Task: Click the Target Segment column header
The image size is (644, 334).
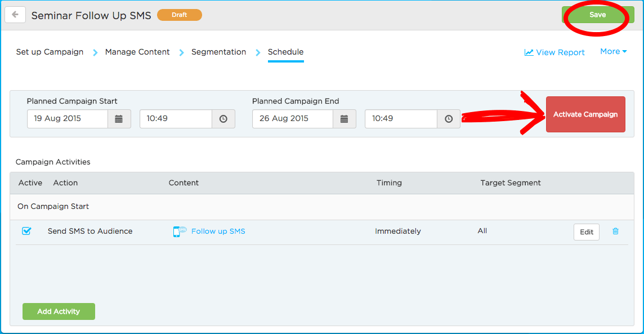Action: pyautogui.click(x=511, y=183)
